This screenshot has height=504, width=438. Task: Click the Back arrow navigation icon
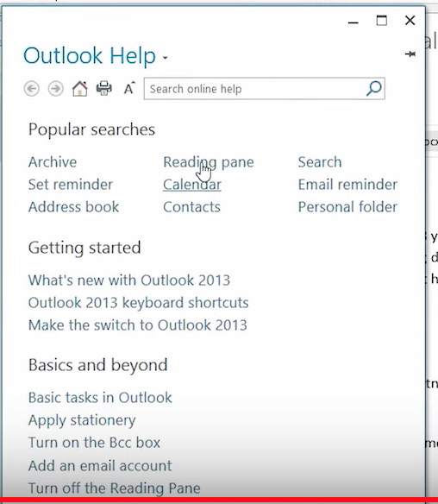click(31, 88)
